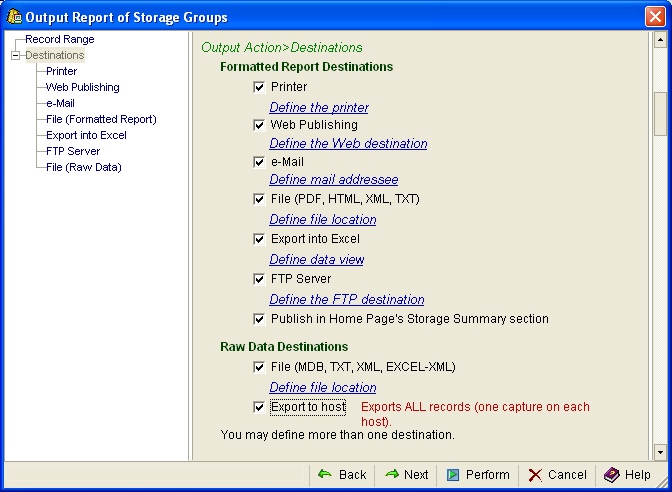Click the purple Help book icon
The image size is (672, 492).
[612, 475]
